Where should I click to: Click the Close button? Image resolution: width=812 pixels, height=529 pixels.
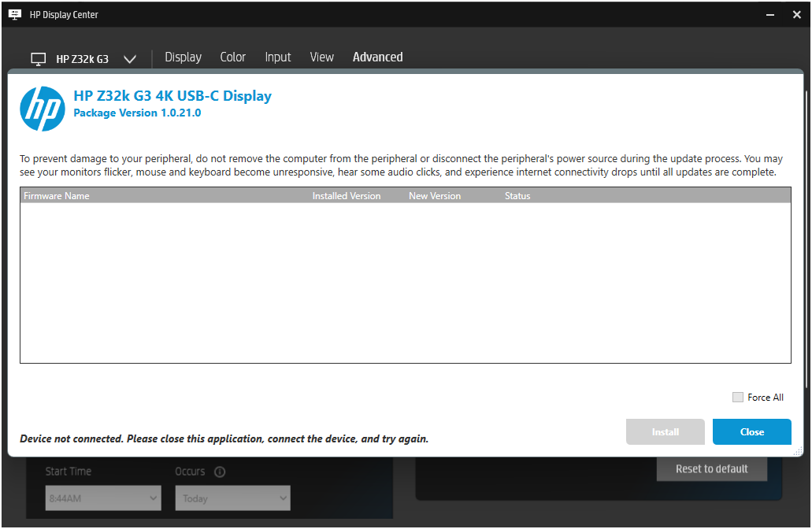point(751,431)
